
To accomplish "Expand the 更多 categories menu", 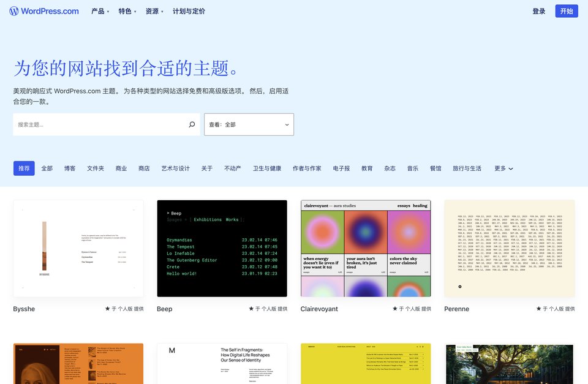I will click(x=503, y=168).
